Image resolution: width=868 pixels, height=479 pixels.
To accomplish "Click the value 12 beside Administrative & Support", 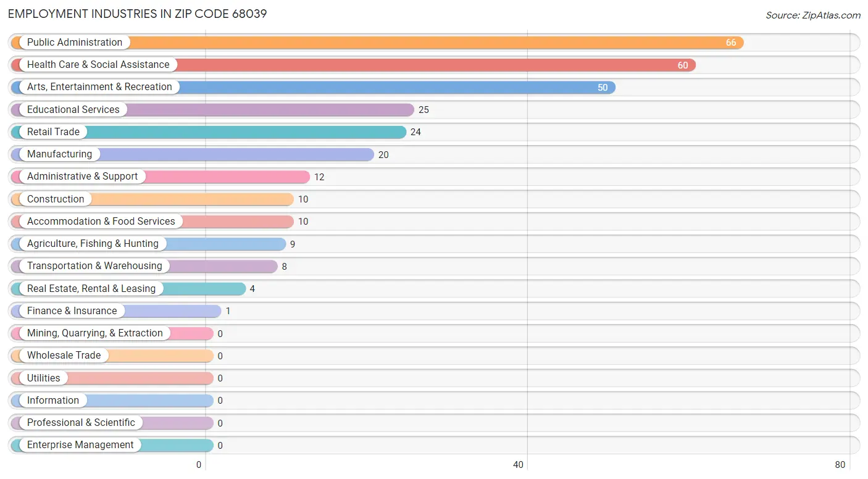I will 319,177.
